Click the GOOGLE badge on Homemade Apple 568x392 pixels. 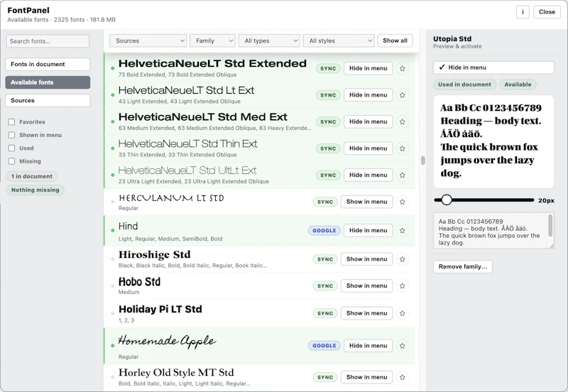pyautogui.click(x=324, y=346)
